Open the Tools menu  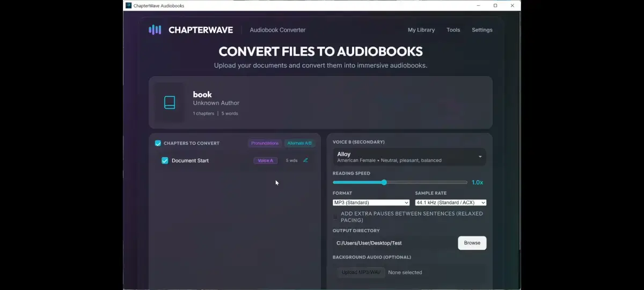pyautogui.click(x=453, y=30)
